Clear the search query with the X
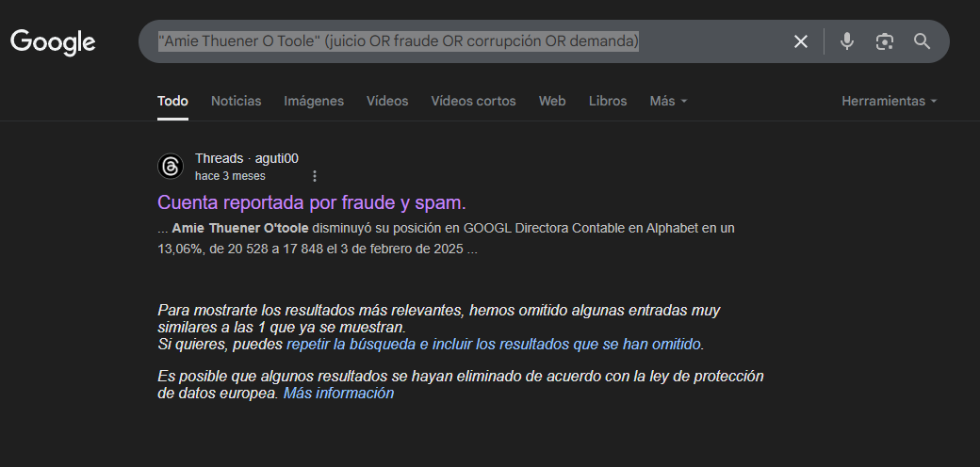Image resolution: width=980 pixels, height=467 pixels. click(801, 41)
